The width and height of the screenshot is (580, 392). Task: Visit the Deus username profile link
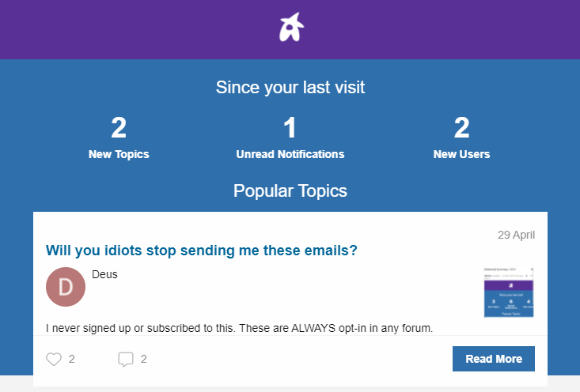point(105,275)
